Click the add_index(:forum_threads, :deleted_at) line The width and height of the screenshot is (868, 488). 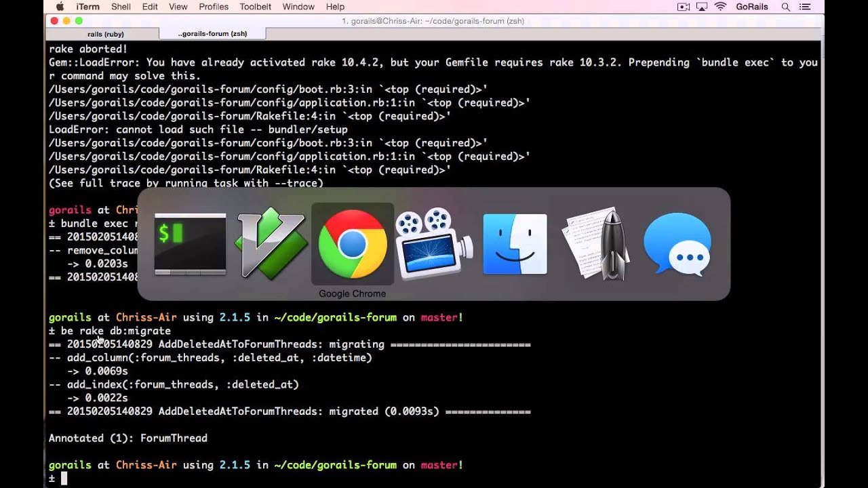[174, 384]
